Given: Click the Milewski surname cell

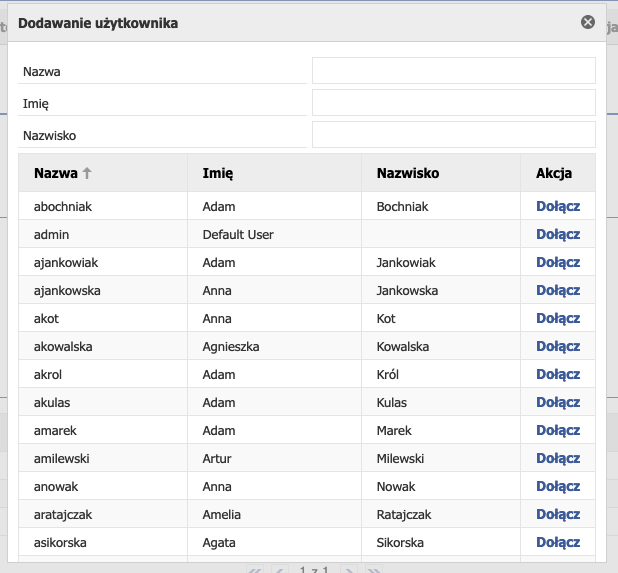Looking at the screenshot, I should pos(441,458).
